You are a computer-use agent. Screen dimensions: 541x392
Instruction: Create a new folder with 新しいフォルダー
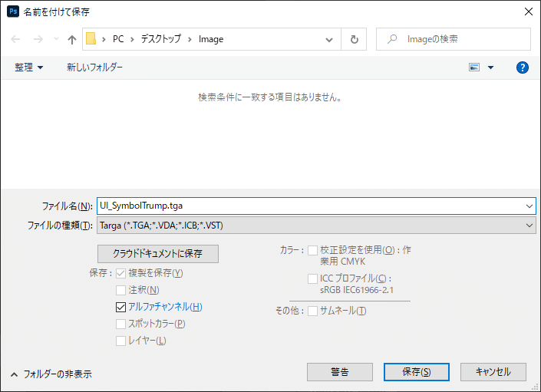pos(94,68)
